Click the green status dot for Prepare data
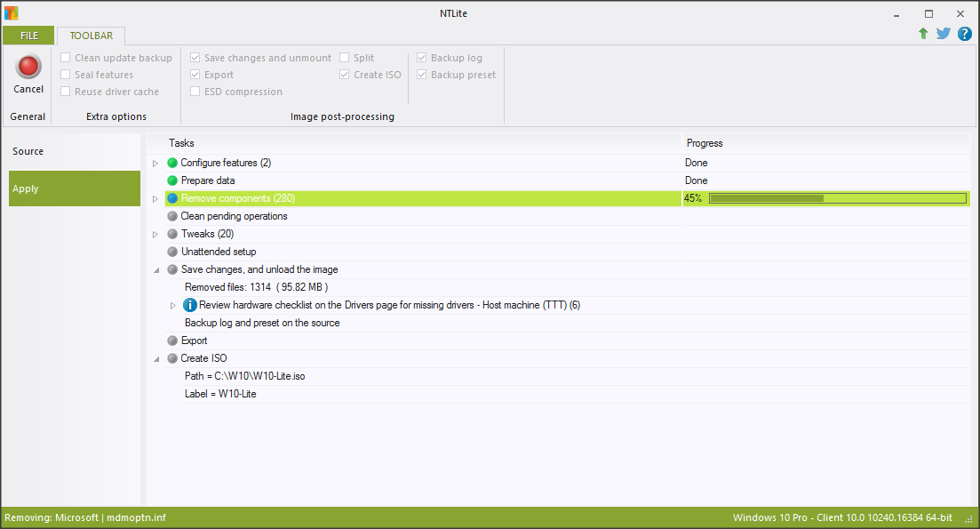This screenshot has width=980, height=529. [172, 180]
